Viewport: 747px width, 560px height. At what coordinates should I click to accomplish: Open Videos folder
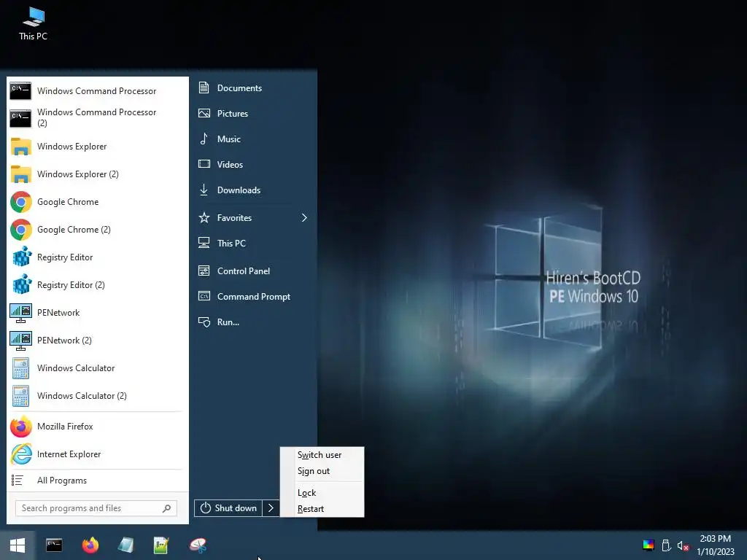[253, 164]
